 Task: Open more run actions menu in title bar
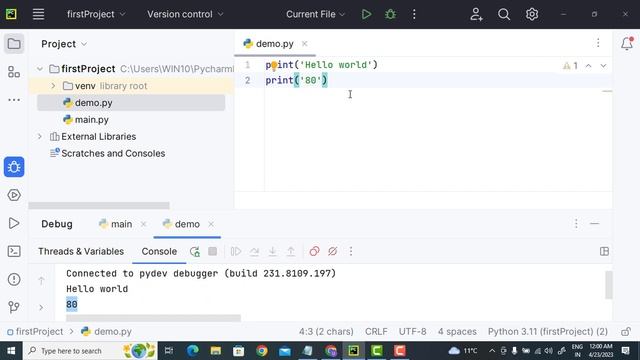coord(414,14)
